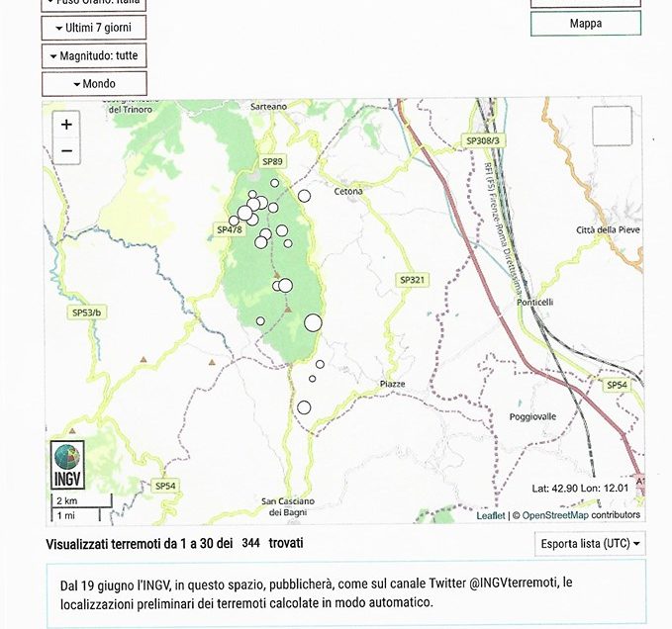Open the Mondo region dropdown
672x629 pixels.
click(x=94, y=83)
